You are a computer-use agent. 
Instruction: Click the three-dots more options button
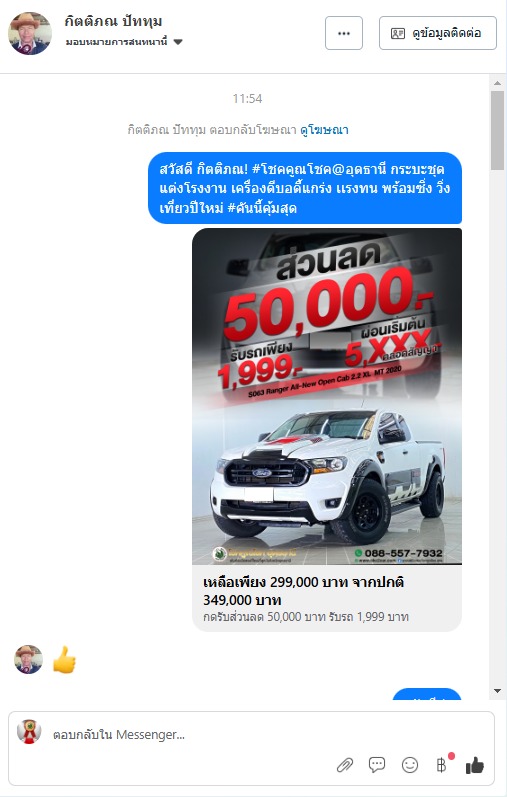[344, 33]
